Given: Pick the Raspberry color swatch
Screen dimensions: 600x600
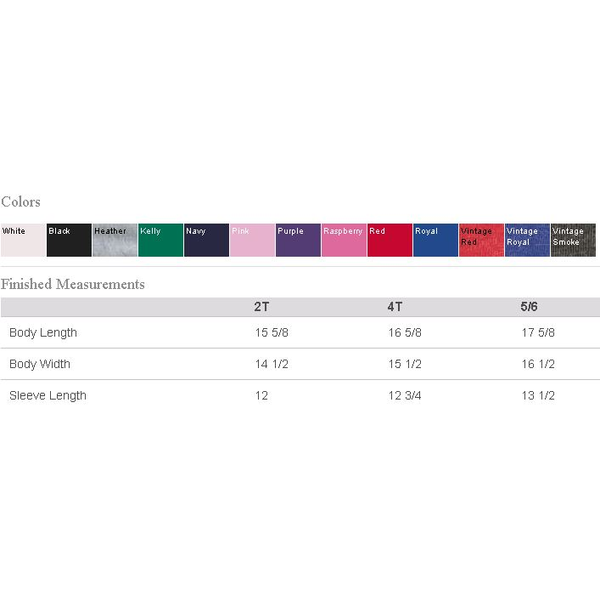Looking at the screenshot, I should (x=344, y=240).
